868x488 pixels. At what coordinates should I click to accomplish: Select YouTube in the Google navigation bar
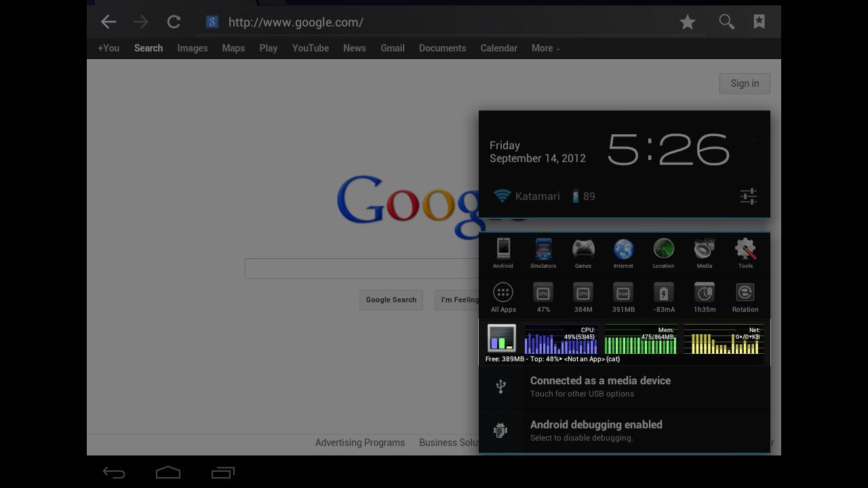(311, 48)
